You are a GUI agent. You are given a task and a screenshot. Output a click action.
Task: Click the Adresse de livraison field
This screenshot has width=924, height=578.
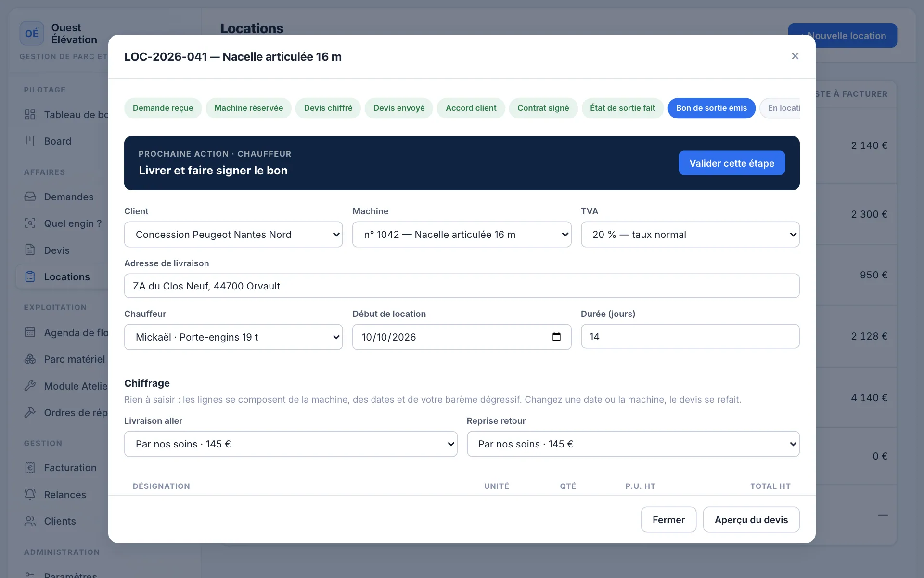coord(462,286)
